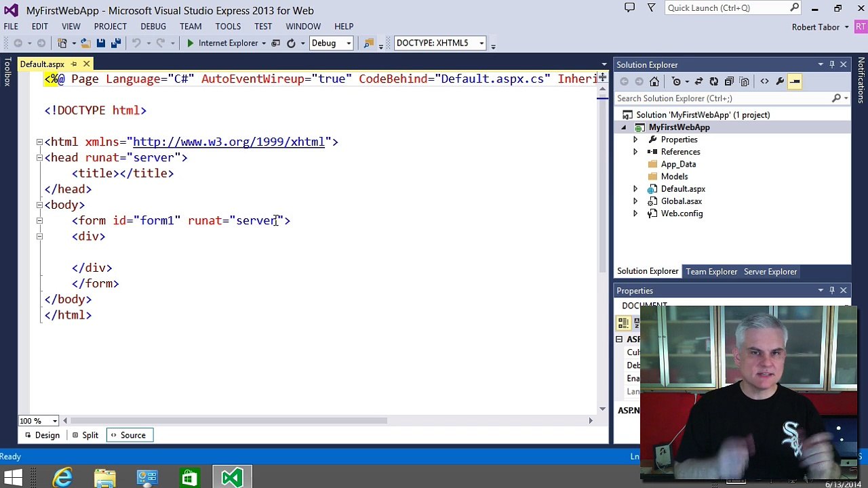Viewport: 868px width, 488px height.
Task: Toggle auto-hide pin on Properties panel
Action: [x=832, y=291]
